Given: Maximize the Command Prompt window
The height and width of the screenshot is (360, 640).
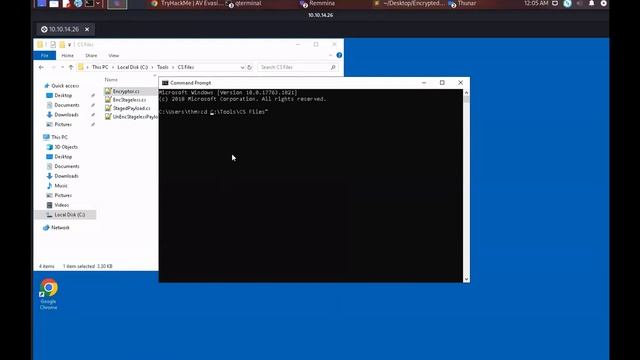Looking at the screenshot, I should [x=442, y=83].
